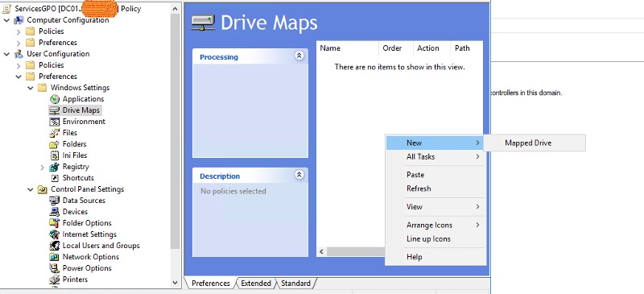Collapse the User Configuration node

point(6,54)
